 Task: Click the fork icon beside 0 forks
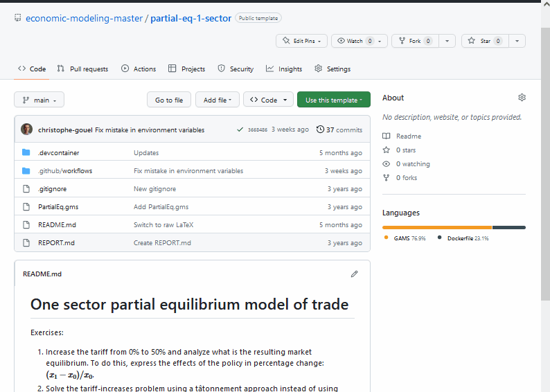tap(387, 178)
